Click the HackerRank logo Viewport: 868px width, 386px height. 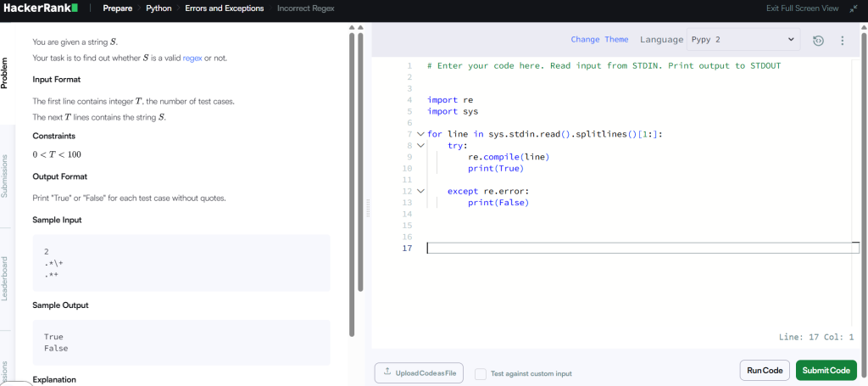41,8
